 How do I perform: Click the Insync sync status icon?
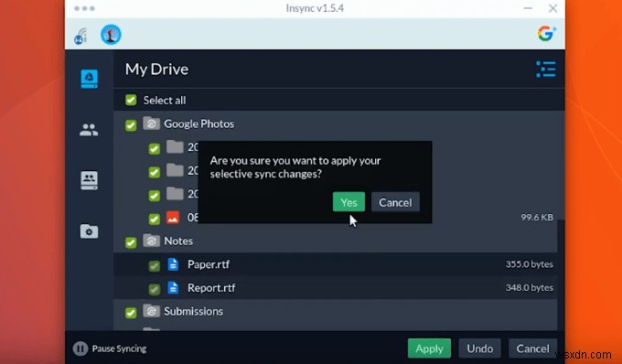[x=80, y=36]
